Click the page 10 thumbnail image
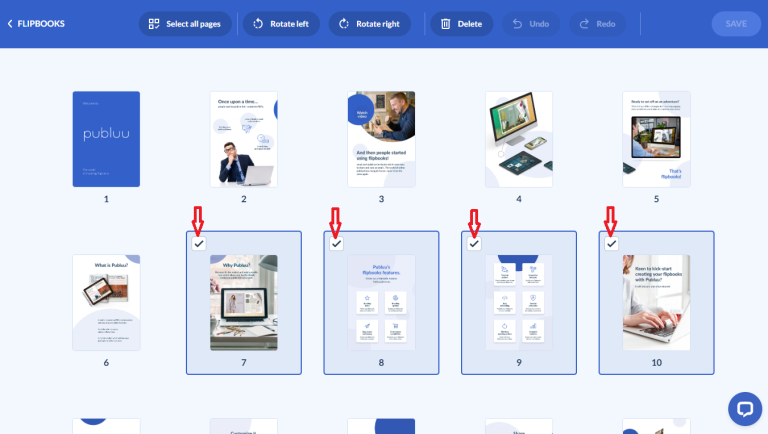 (656, 302)
